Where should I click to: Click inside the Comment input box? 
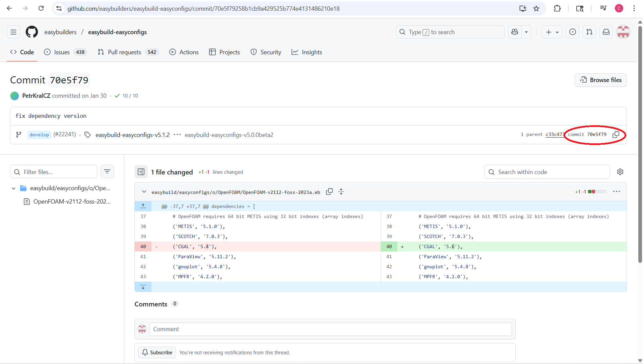click(x=331, y=329)
